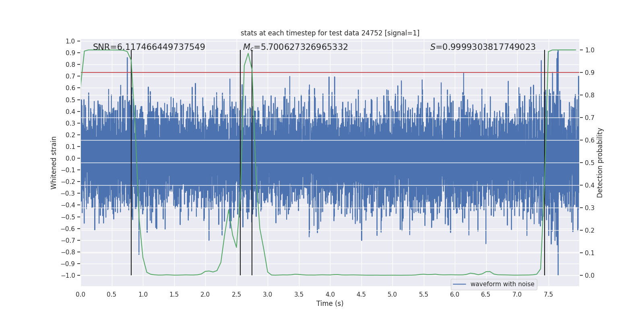
Task: Click the 'waveform with noise' legend label
Action: tap(502, 284)
